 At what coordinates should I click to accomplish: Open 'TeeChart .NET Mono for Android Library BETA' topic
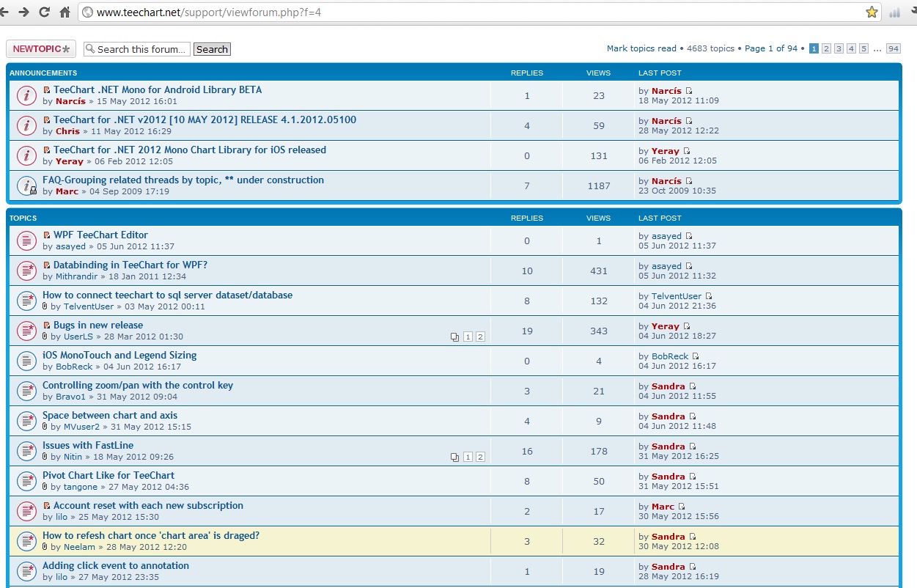coord(158,89)
